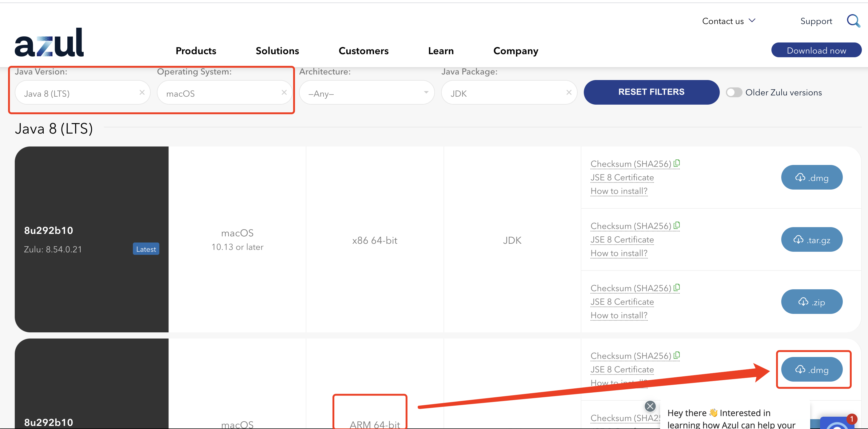Open JSE 8 Certificate for .tar.gz
Screen dimensions: 868x429
point(622,239)
